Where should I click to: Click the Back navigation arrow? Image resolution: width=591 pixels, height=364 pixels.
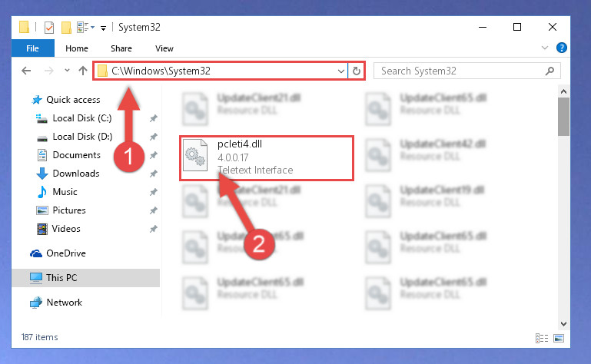click(x=26, y=71)
